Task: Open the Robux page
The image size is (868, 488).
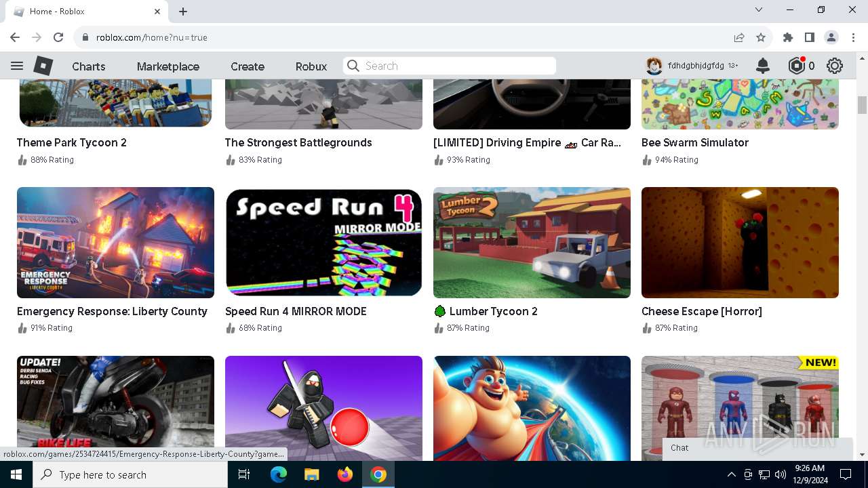Action: (311, 66)
